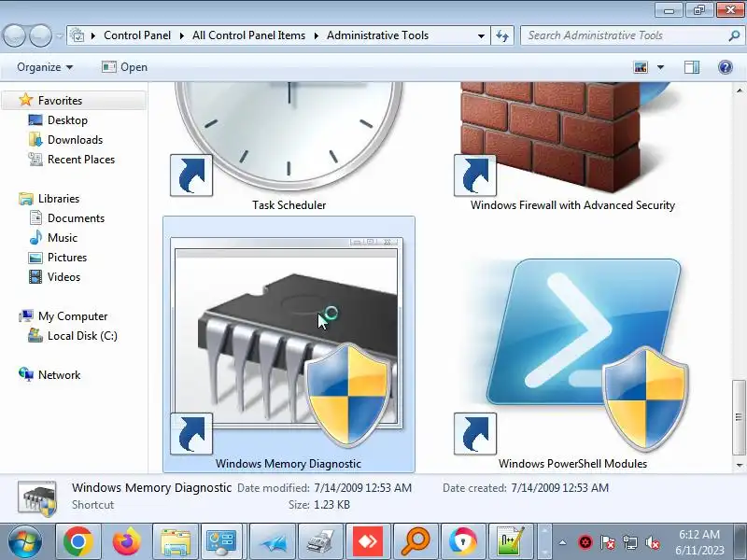Open the Pictures library

point(66,258)
